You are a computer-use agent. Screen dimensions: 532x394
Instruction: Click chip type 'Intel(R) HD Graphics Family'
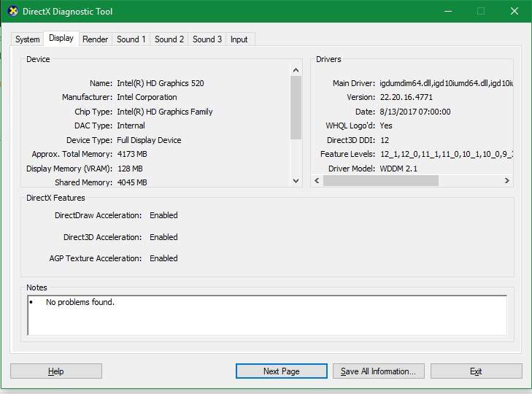165,112
